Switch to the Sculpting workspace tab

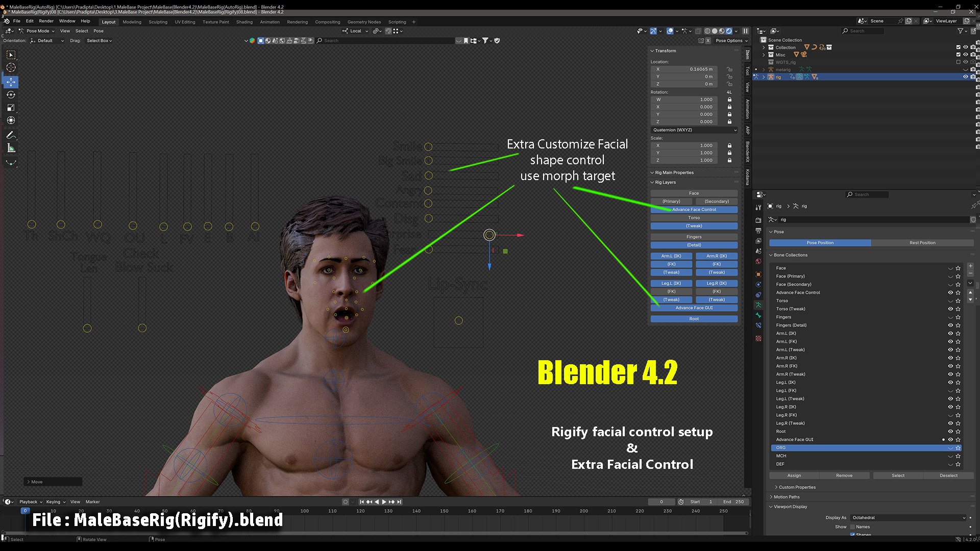pyautogui.click(x=158, y=22)
